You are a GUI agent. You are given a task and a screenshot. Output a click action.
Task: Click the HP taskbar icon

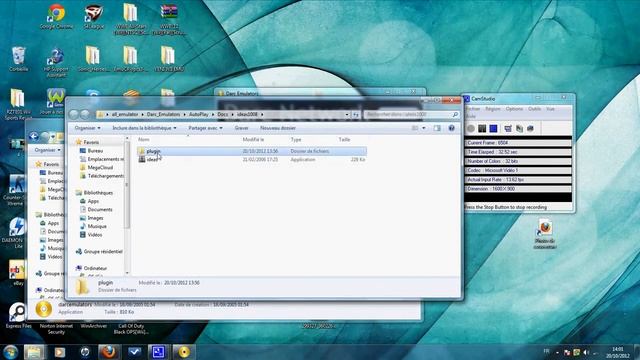point(85,352)
